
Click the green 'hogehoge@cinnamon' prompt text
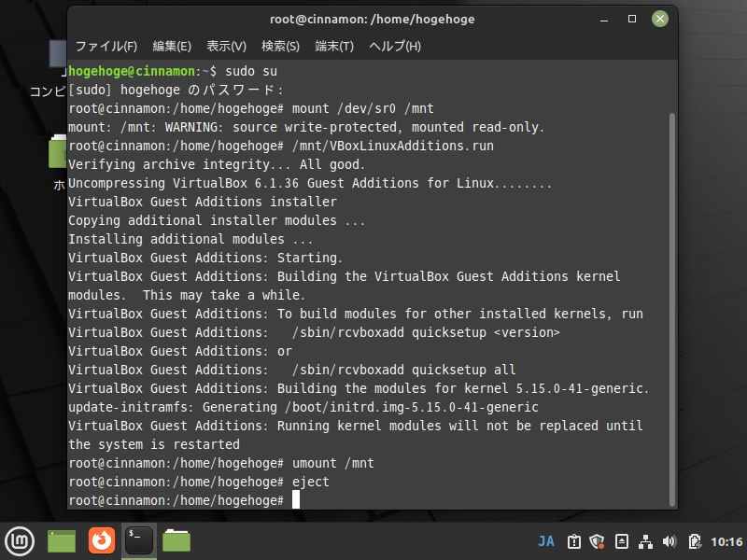tap(132, 72)
